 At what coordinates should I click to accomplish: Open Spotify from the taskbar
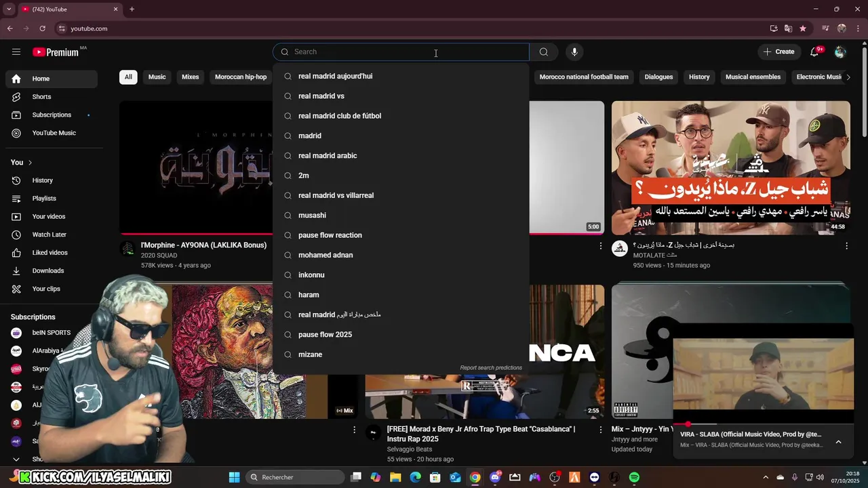click(x=634, y=477)
